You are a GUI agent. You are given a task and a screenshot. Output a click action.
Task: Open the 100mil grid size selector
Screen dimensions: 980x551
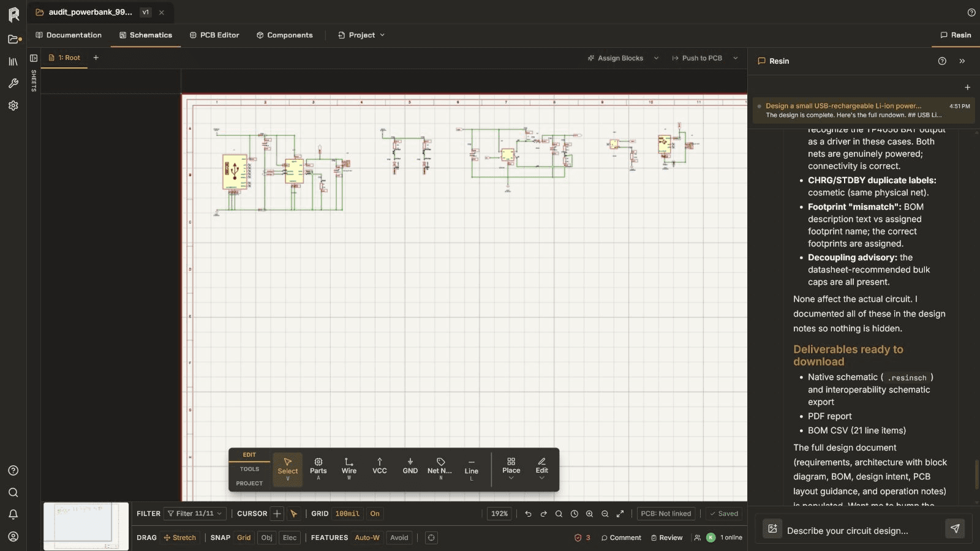tap(347, 514)
